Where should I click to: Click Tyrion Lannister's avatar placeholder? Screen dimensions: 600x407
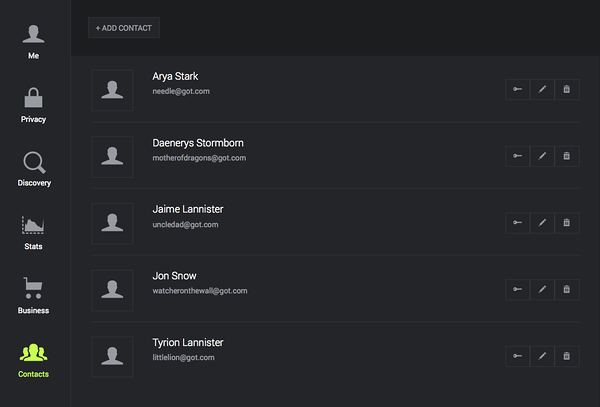point(112,357)
